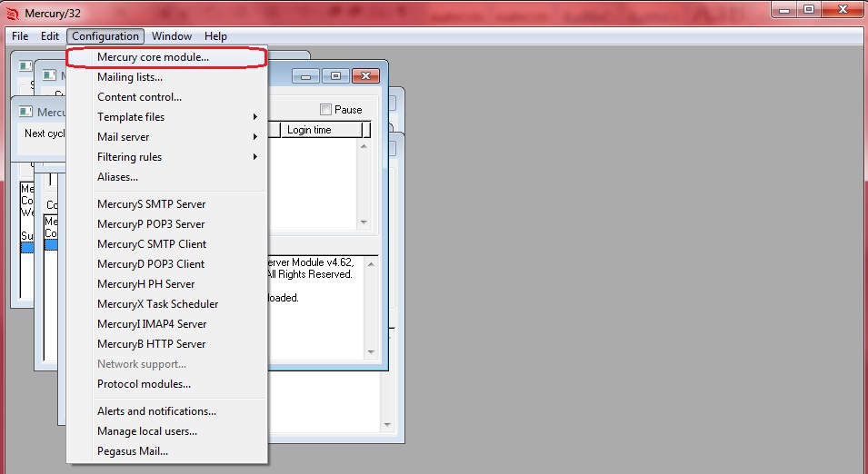Open the Window menu

coord(172,36)
